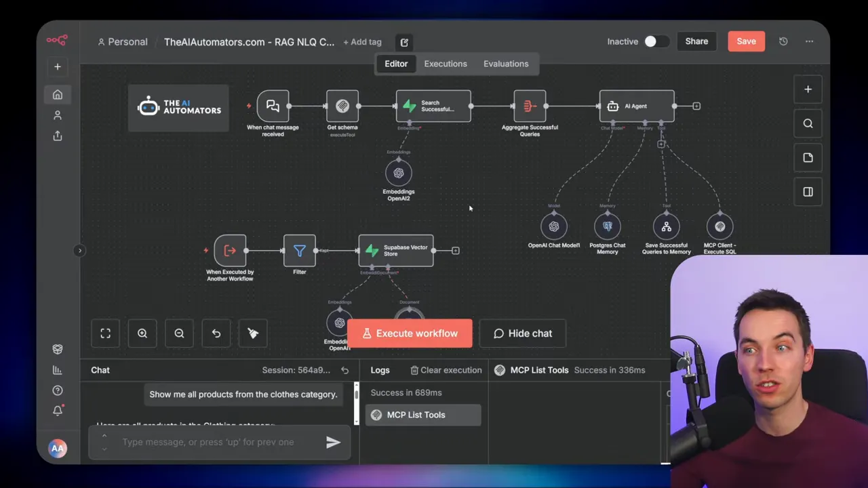Open the AI Agent node
Screen dimensions: 868x488
point(636,106)
